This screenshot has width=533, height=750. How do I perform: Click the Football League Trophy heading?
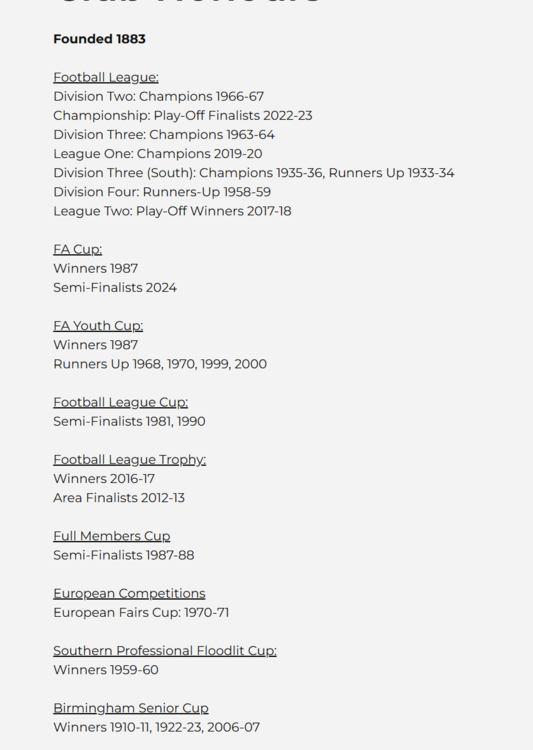point(130,460)
